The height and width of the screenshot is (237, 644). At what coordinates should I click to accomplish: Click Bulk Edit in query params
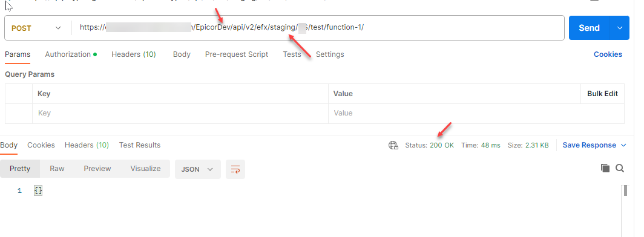click(x=602, y=94)
